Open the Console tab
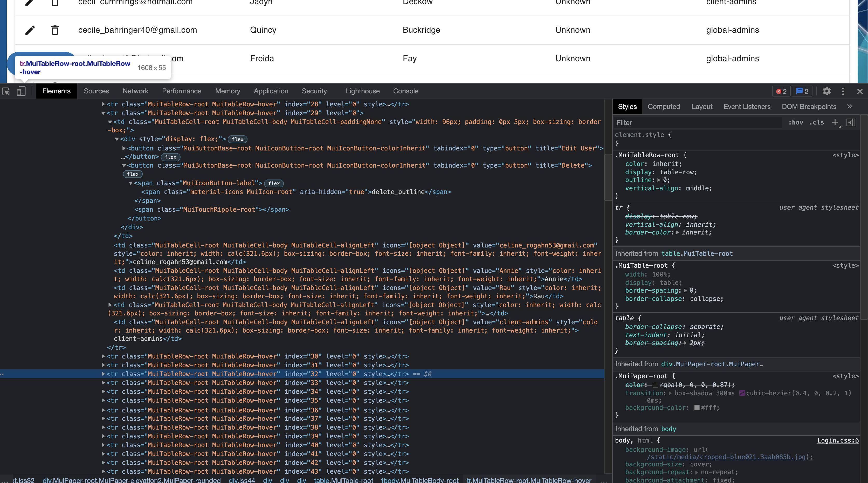This screenshot has height=483, width=868. (x=406, y=91)
